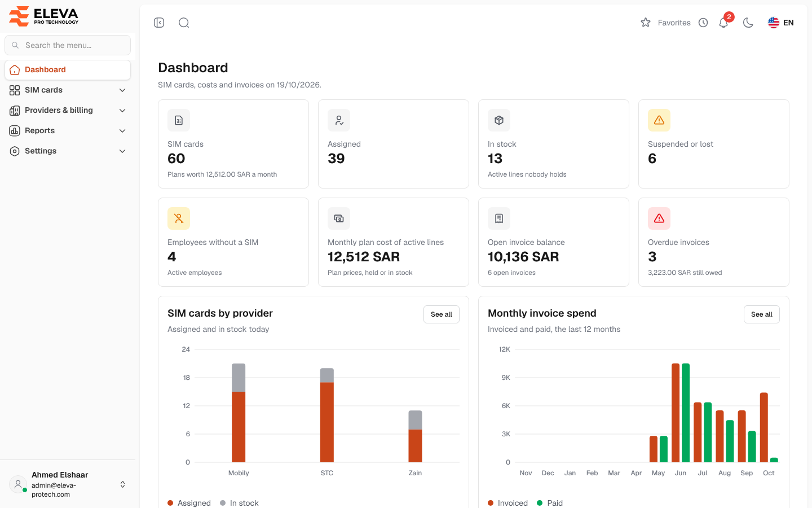
Task: Click the Mobily bar in provider chart
Action: (239, 413)
